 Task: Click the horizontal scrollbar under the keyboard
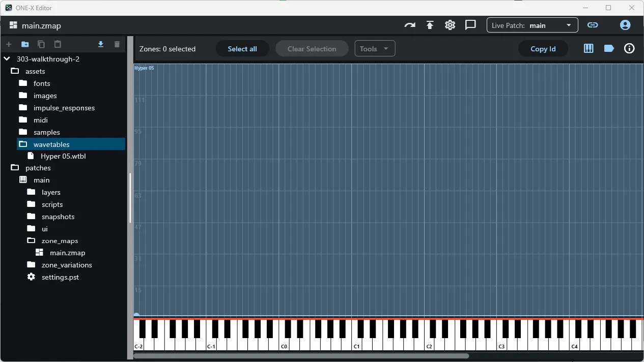(301, 356)
